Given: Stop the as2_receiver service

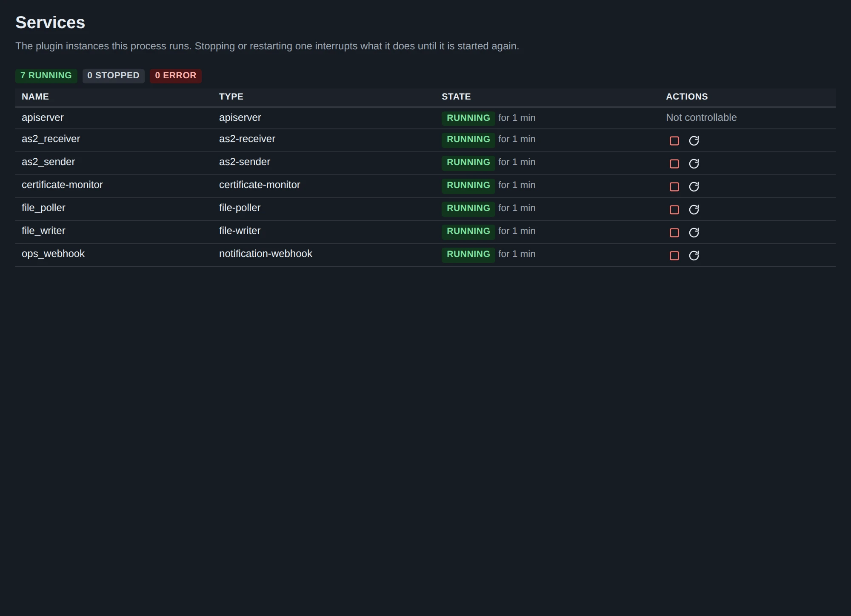Looking at the screenshot, I should (x=674, y=141).
